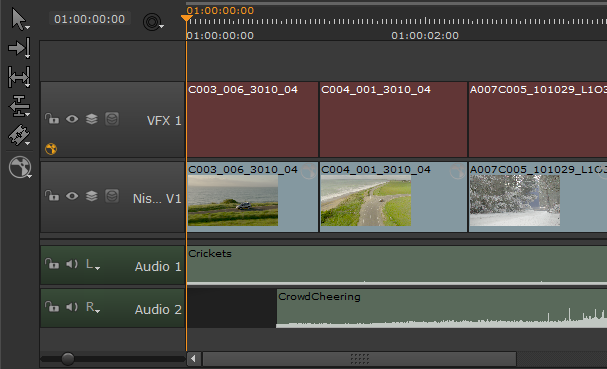Select the razor blade tool
The height and width of the screenshot is (369, 607).
click(x=19, y=135)
